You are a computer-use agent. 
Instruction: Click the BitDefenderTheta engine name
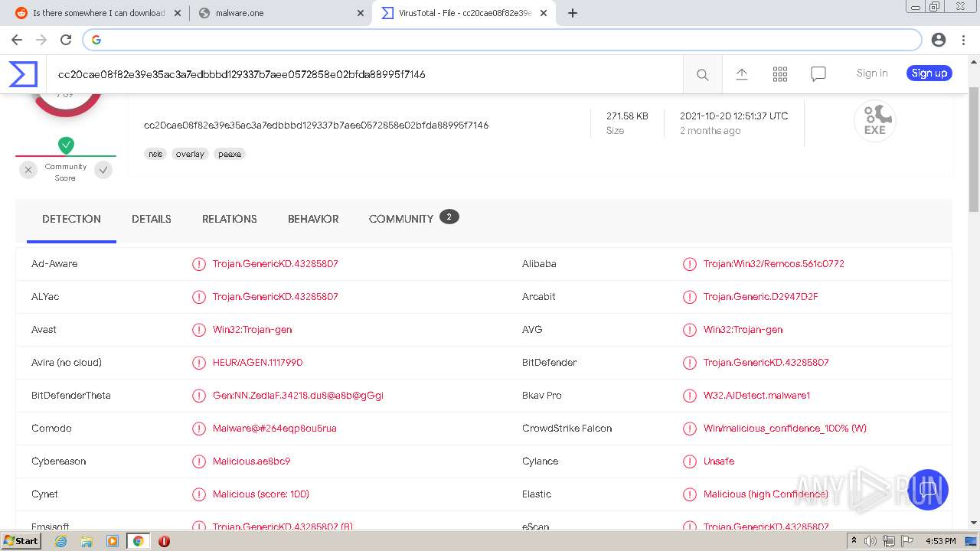[x=71, y=396]
